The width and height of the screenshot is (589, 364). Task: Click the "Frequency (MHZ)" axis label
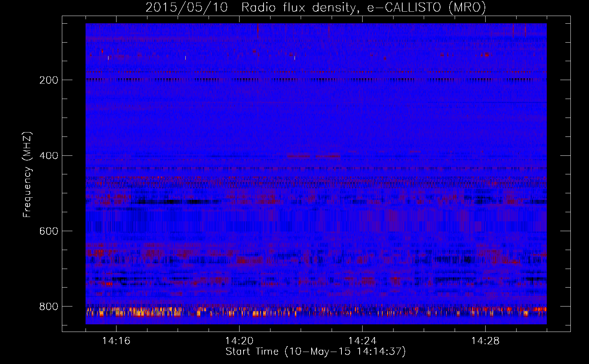point(27,175)
